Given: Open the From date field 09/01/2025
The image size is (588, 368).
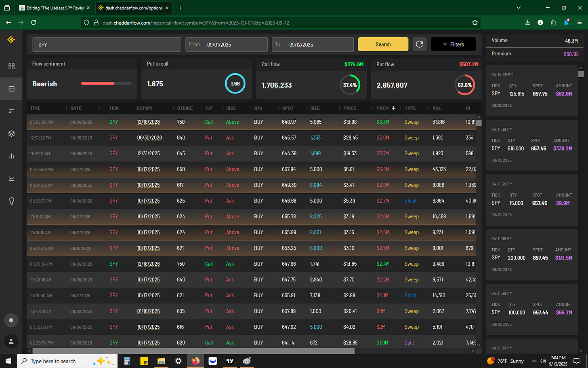Looking at the screenshot, I should click(x=227, y=44).
